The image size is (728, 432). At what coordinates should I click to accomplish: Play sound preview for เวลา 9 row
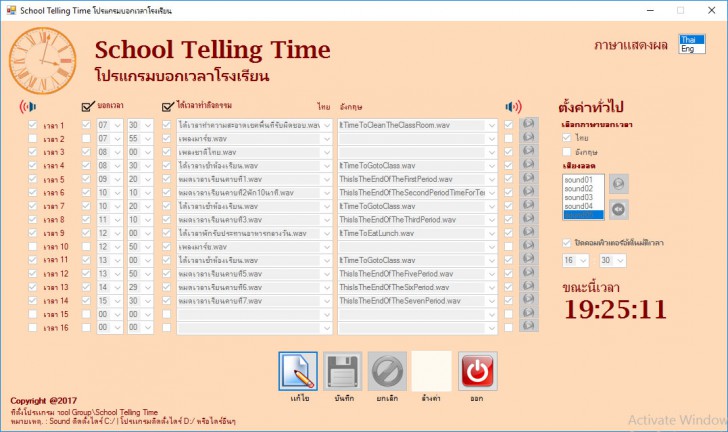528,232
